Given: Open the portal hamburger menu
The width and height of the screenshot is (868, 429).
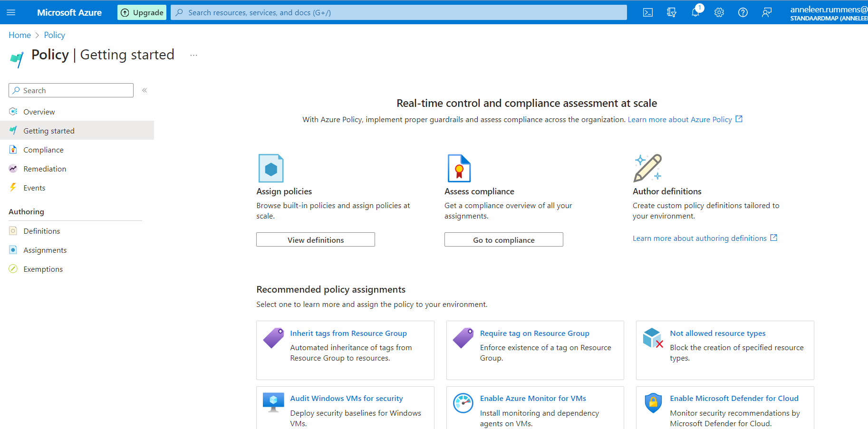Looking at the screenshot, I should coord(11,12).
